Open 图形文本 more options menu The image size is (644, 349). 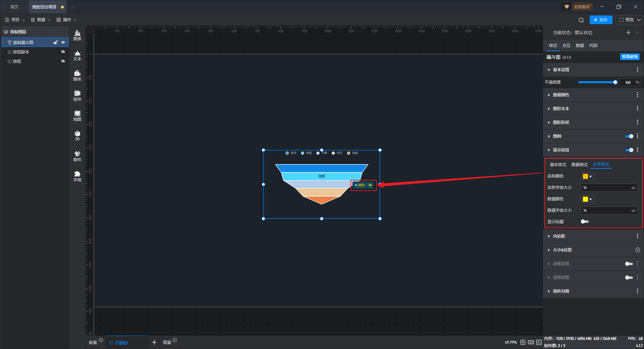coord(637,109)
